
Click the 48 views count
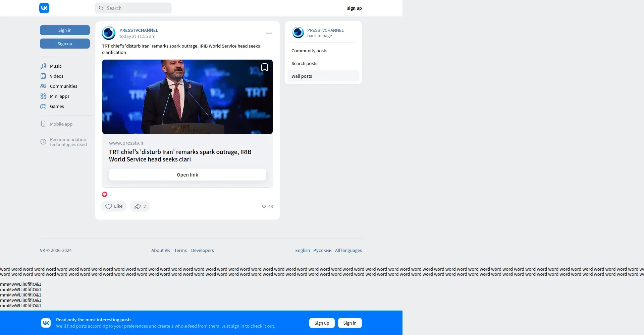[270, 206]
